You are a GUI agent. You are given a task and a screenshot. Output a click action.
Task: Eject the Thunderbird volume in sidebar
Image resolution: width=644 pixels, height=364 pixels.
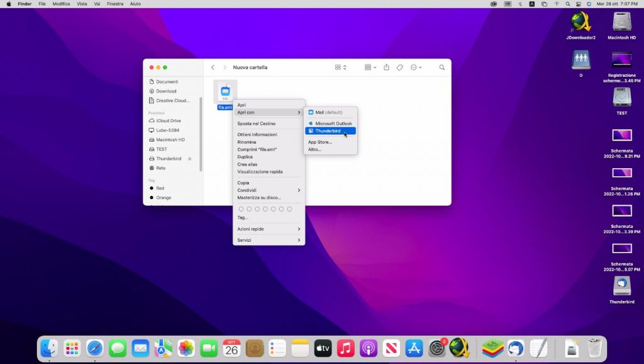[x=190, y=159]
